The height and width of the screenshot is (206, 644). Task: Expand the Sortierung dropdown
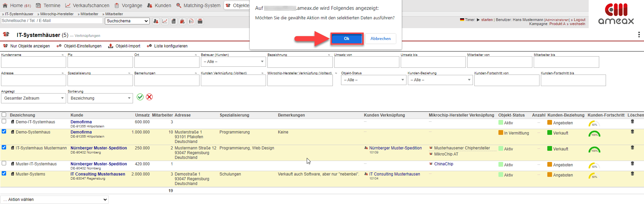(x=100, y=98)
